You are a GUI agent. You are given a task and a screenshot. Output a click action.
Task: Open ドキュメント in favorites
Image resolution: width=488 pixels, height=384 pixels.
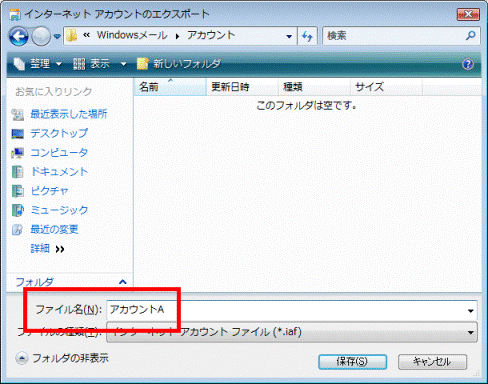[x=59, y=172]
